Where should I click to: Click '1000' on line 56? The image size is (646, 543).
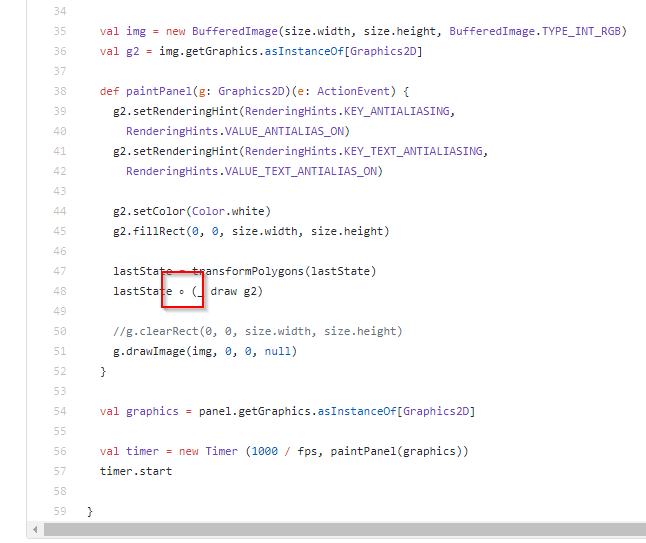click(264, 452)
